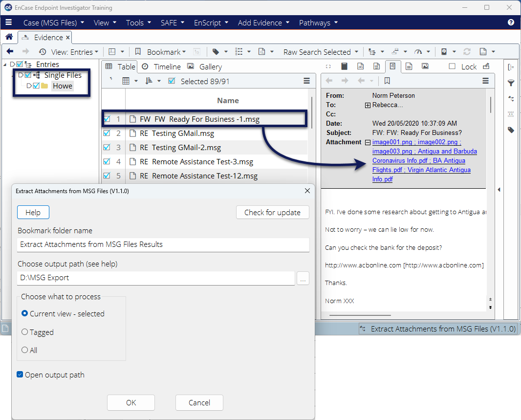Click the split-pane layout icon
521x420 pixels.
click(112, 52)
